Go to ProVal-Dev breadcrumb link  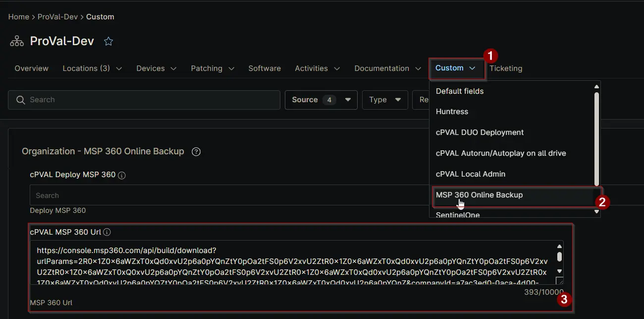tap(57, 17)
